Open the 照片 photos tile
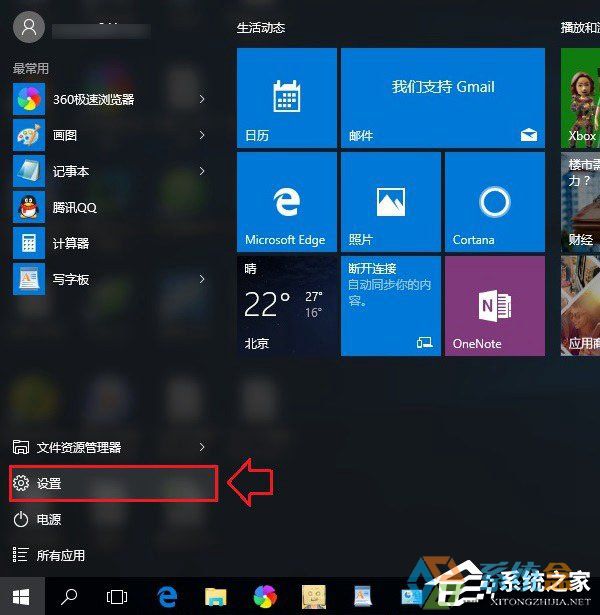This screenshot has width=600, height=615. pyautogui.click(x=391, y=202)
